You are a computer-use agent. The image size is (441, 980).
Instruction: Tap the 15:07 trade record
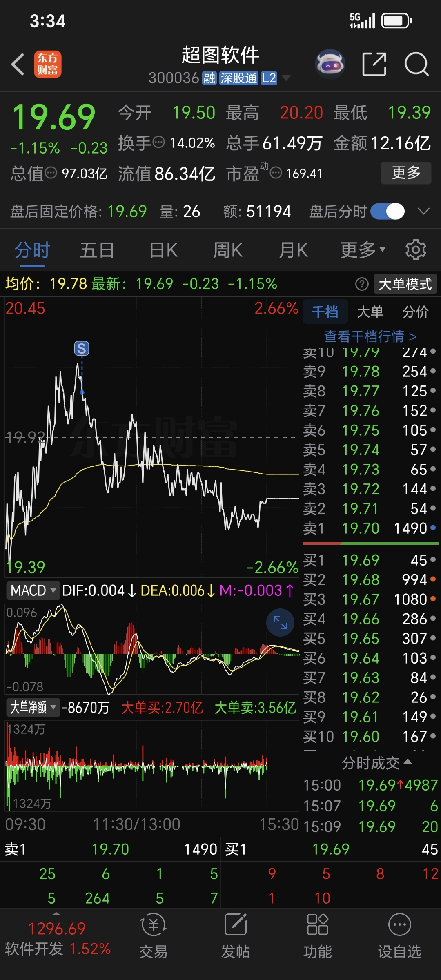point(370,806)
